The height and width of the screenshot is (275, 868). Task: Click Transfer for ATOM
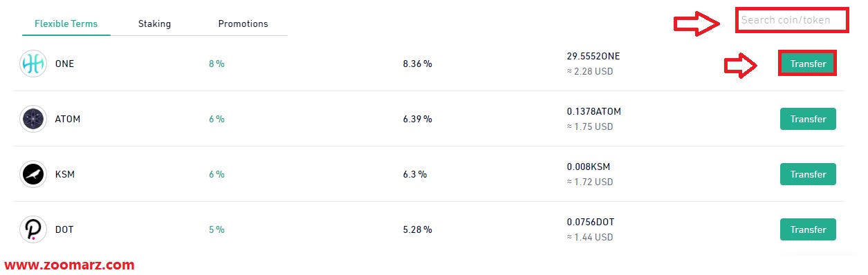pos(808,119)
